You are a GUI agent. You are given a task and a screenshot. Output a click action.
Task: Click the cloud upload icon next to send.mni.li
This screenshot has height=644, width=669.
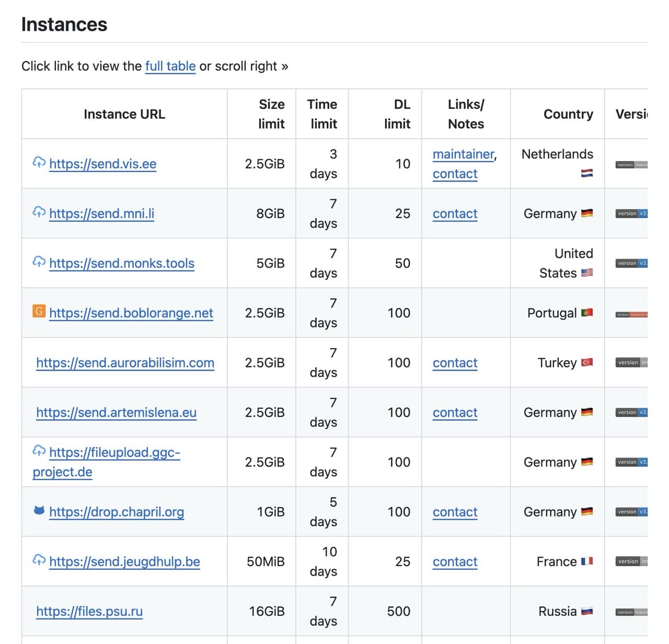pyautogui.click(x=39, y=213)
